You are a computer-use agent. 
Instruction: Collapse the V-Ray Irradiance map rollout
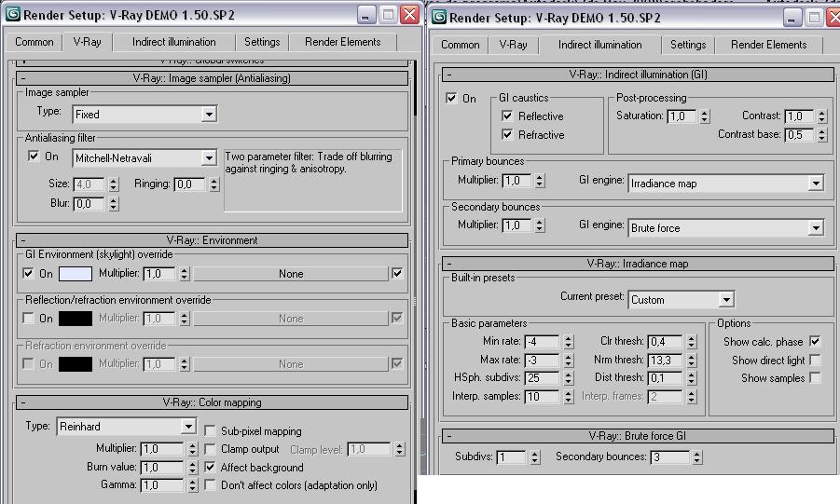pyautogui.click(x=638, y=264)
